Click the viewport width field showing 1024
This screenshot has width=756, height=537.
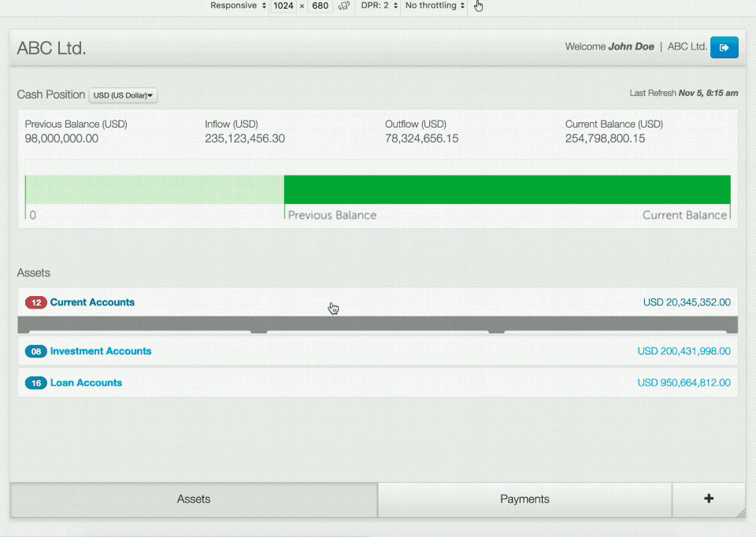pos(283,6)
